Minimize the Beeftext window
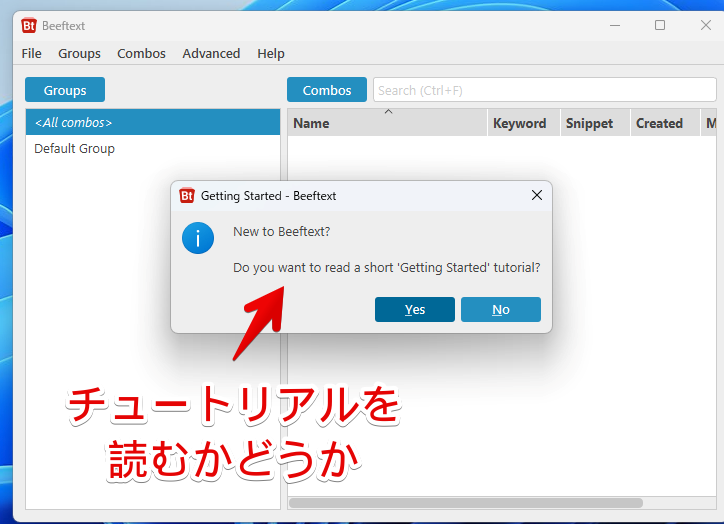The height and width of the screenshot is (524, 724). (x=615, y=25)
